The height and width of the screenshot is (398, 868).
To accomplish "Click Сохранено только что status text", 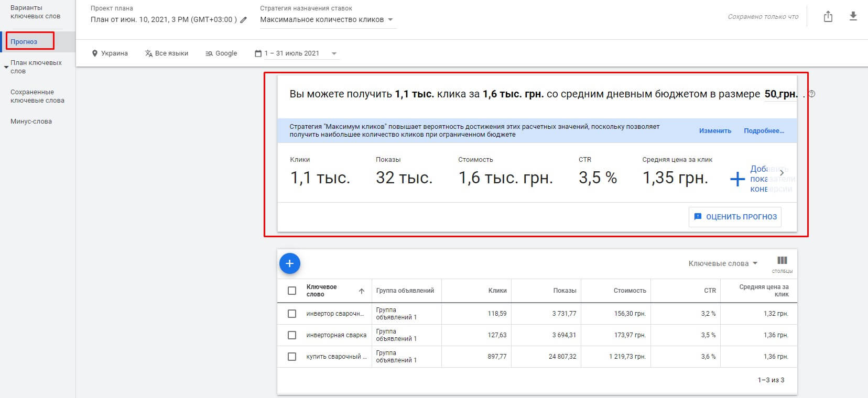I will coord(763,17).
